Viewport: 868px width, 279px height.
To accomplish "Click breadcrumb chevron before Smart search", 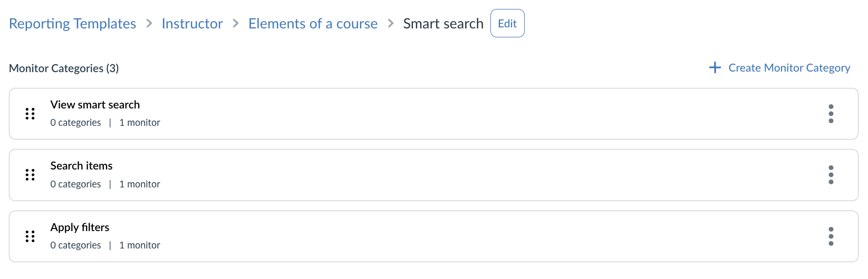I will [x=391, y=24].
